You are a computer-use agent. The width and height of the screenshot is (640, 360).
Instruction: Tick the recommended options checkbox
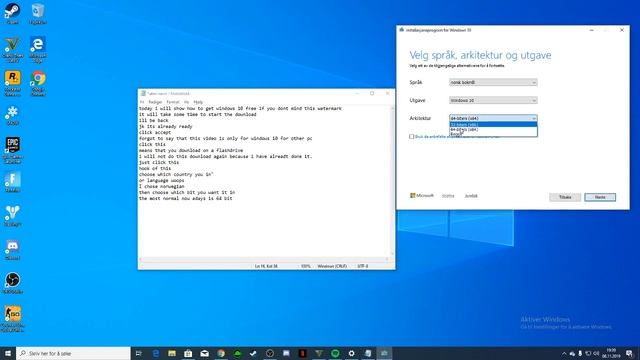pyautogui.click(x=412, y=137)
